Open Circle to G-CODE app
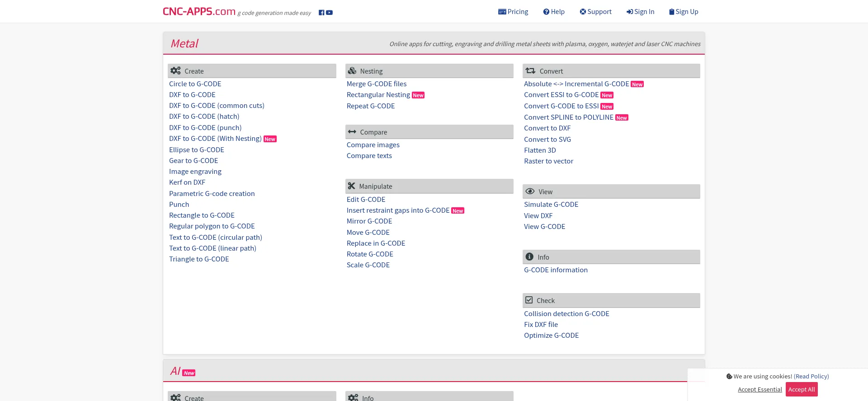Screen dimensions: 868x401 pos(195,84)
